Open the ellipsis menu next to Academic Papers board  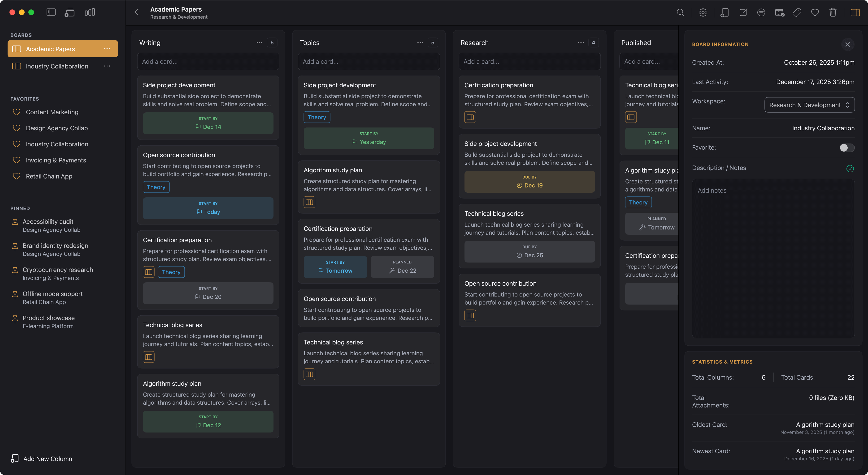pos(107,49)
